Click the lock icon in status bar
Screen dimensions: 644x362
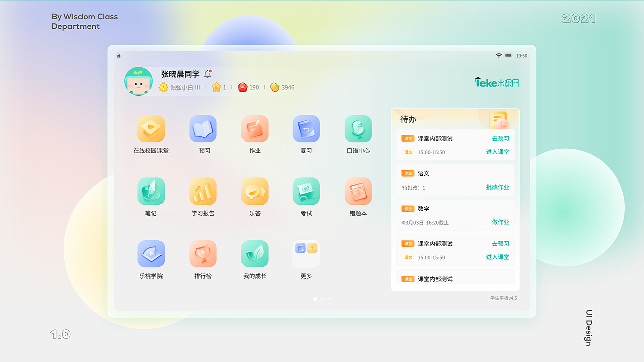119,56
